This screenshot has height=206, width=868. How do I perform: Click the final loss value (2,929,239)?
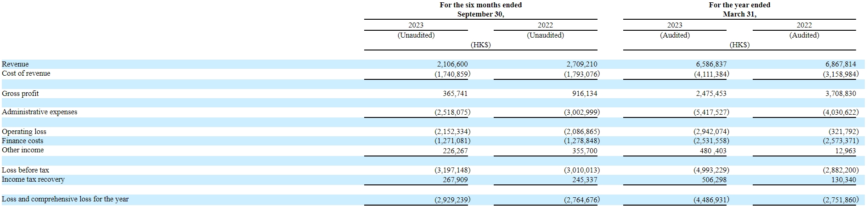452,200
